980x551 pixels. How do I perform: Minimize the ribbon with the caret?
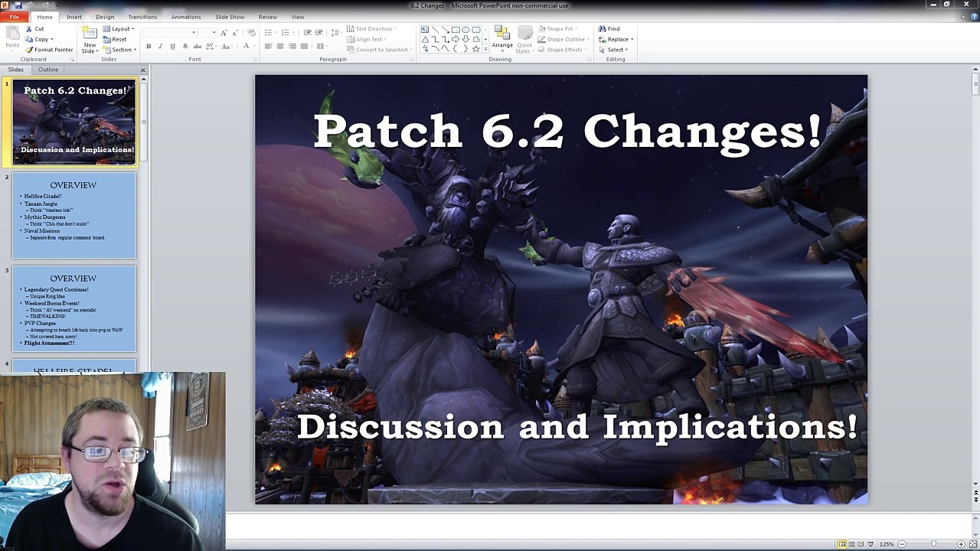pyautogui.click(x=962, y=17)
